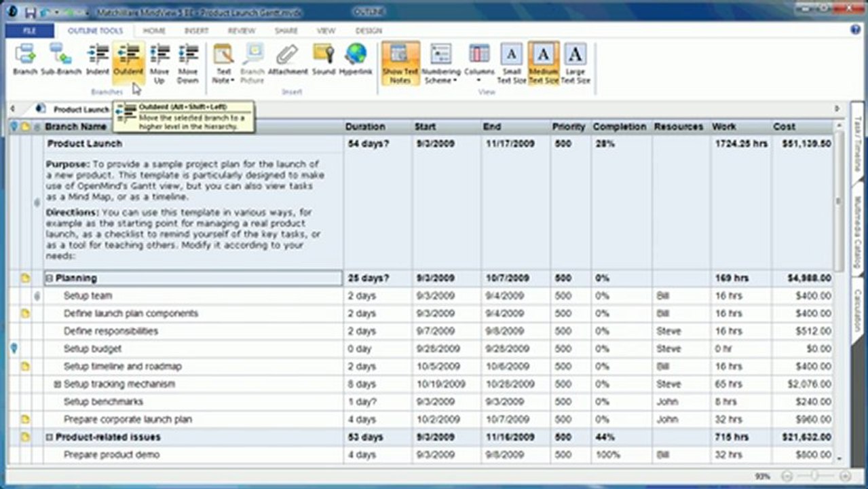The image size is (868, 489).
Task: Click the zoom slider in status bar
Action: pos(815,477)
